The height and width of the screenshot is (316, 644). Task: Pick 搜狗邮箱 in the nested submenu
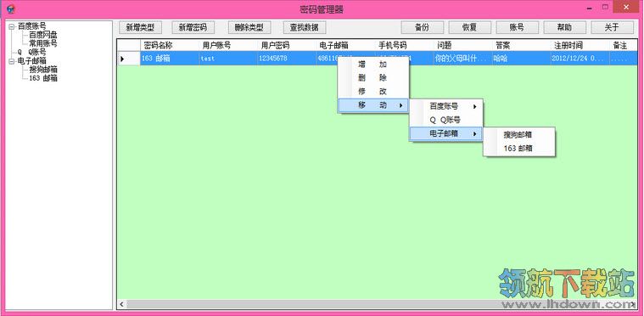[519, 135]
